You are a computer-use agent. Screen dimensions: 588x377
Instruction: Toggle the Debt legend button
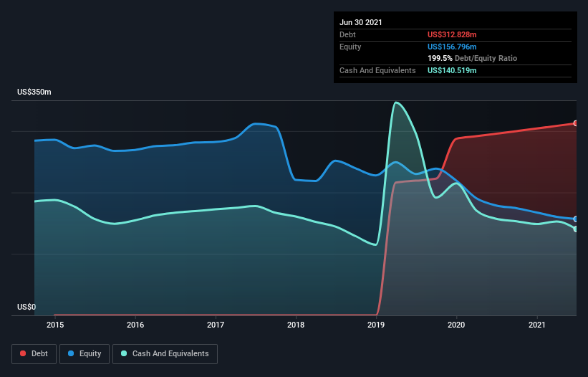[34, 354]
